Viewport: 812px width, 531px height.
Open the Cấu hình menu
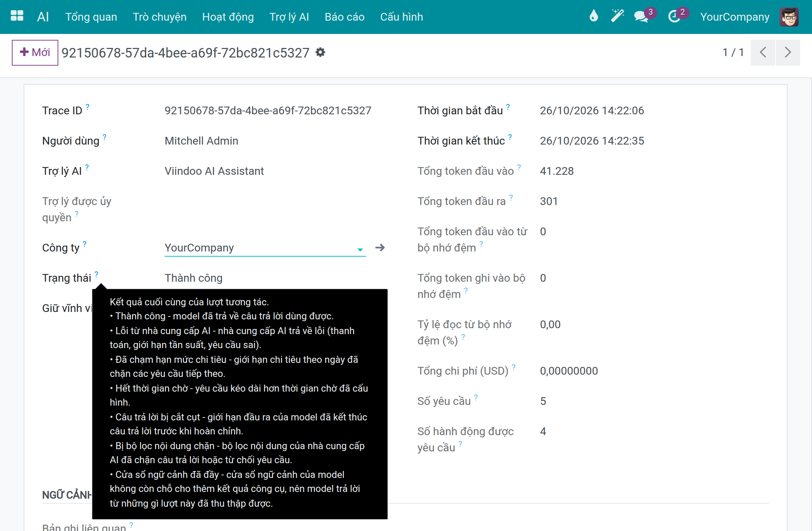402,17
